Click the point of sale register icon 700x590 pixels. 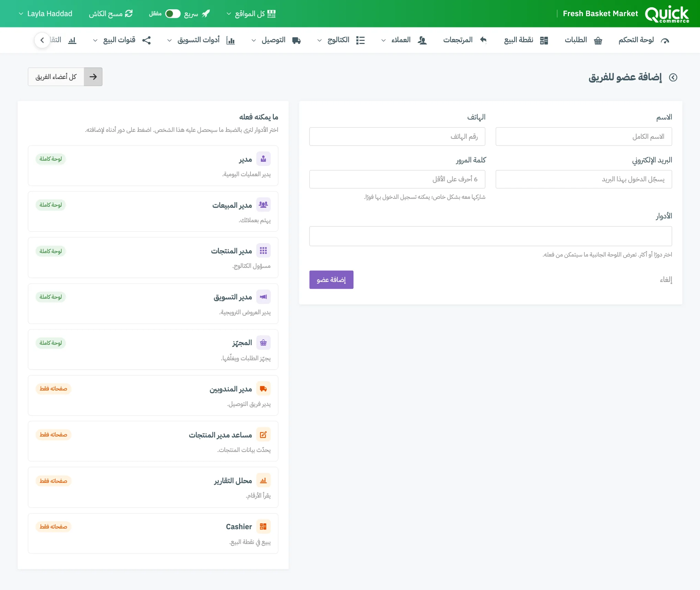(544, 41)
